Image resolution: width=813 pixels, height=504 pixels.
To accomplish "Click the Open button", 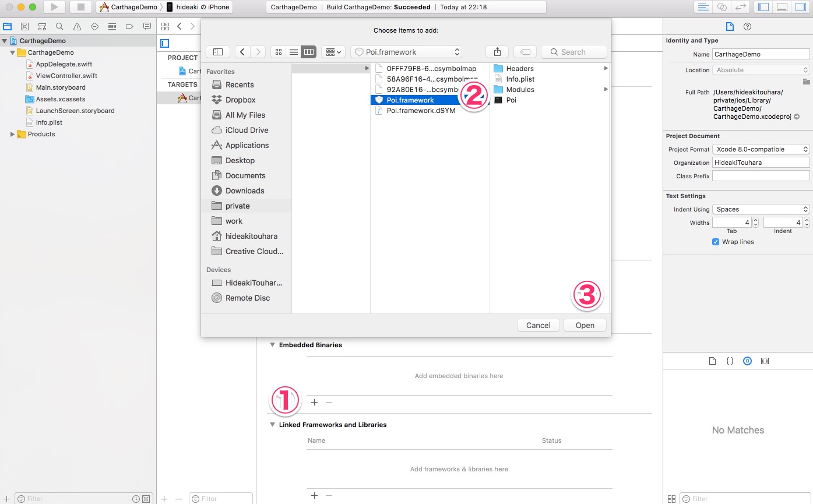I will [585, 325].
